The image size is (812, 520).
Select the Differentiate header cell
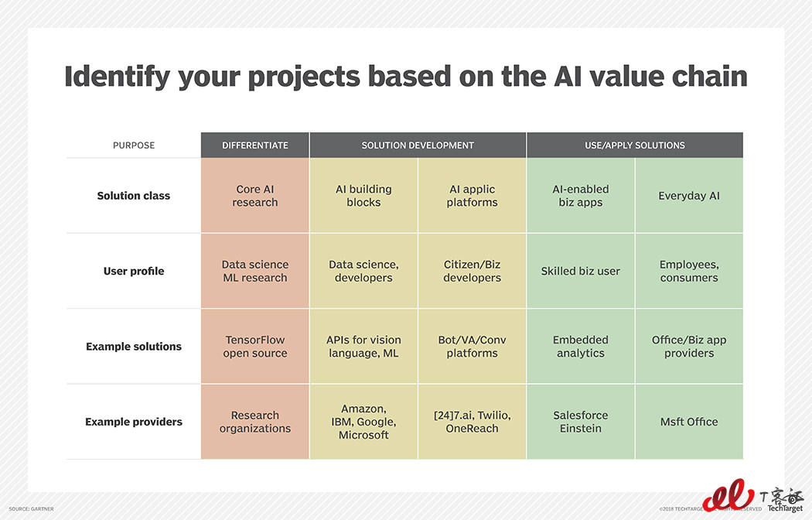tap(254, 145)
